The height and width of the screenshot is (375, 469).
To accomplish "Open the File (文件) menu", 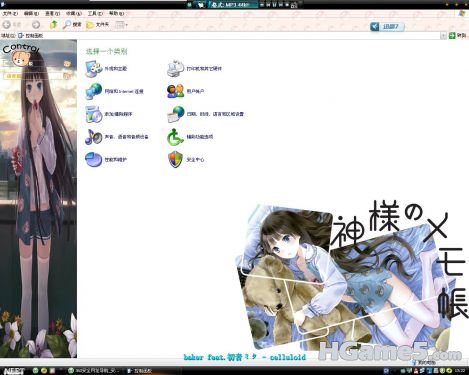I will pyautogui.click(x=10, y=14).
